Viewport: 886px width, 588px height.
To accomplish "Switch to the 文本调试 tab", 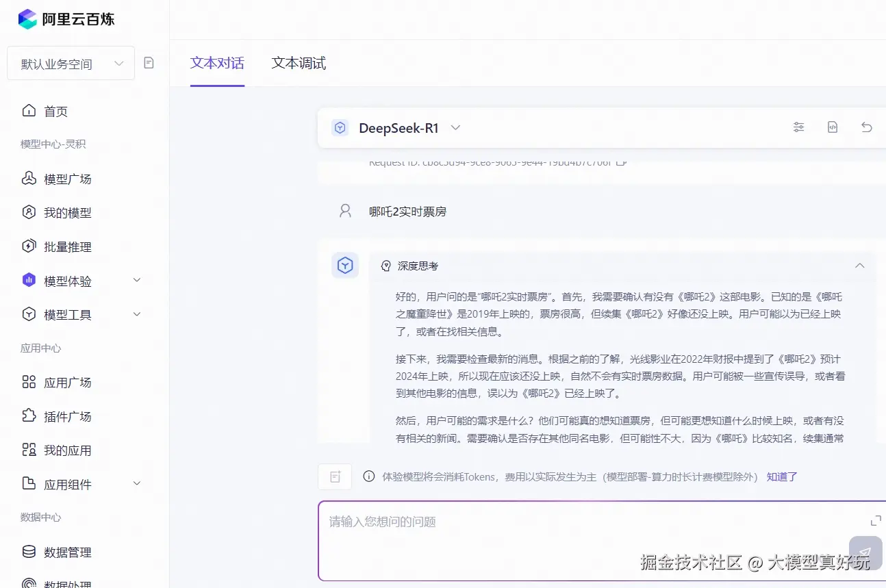I will [298, 62].
